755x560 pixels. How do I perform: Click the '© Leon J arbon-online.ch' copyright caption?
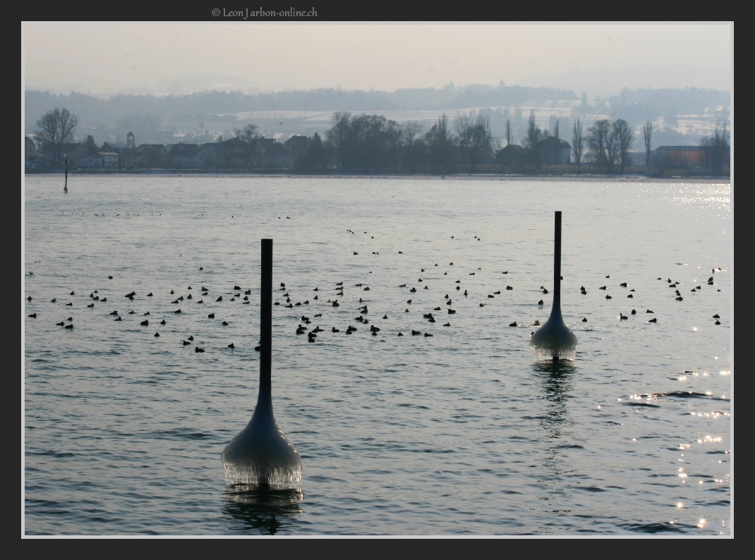coord(265,13)
